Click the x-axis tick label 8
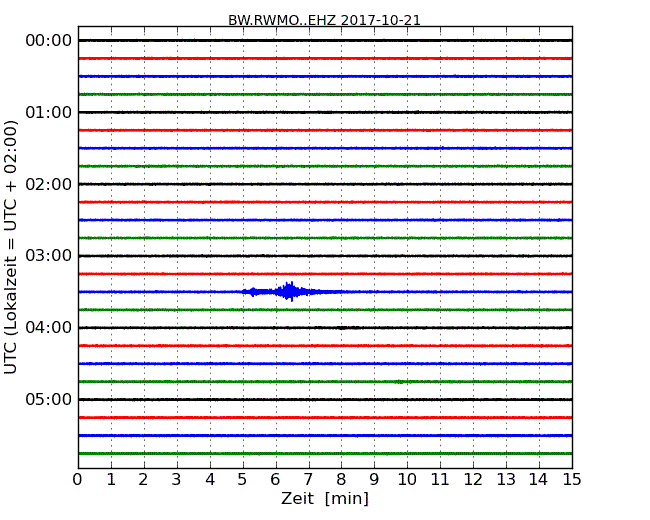The width and height of the screenshot is (650, 520). point(341,480)
